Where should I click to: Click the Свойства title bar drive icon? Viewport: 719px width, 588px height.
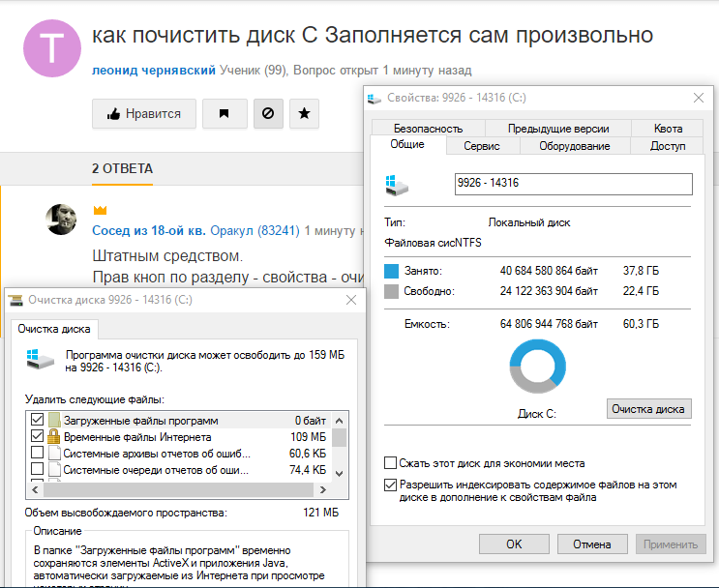(374, 98)
